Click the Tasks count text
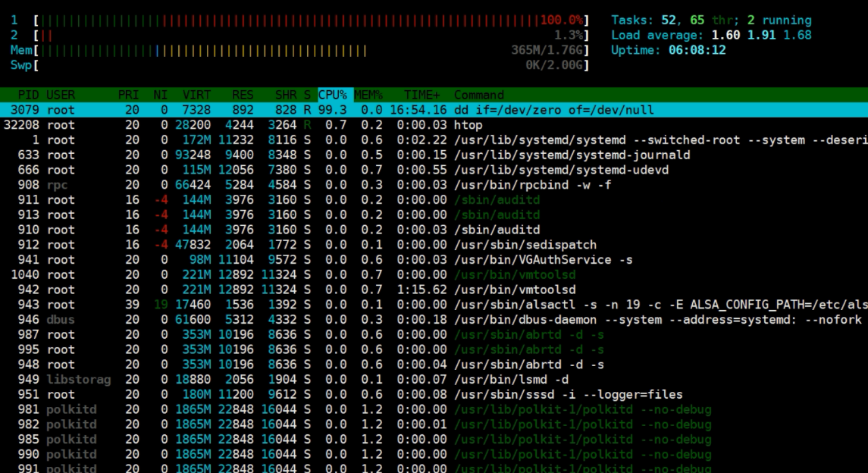The width and height of the screenshot is (868, 473). (x=711, y=20)
